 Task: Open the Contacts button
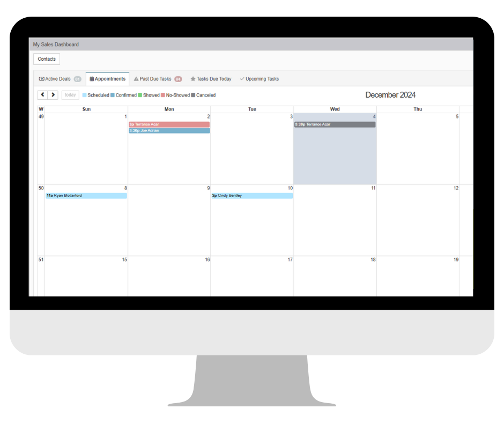click(47, 59)
